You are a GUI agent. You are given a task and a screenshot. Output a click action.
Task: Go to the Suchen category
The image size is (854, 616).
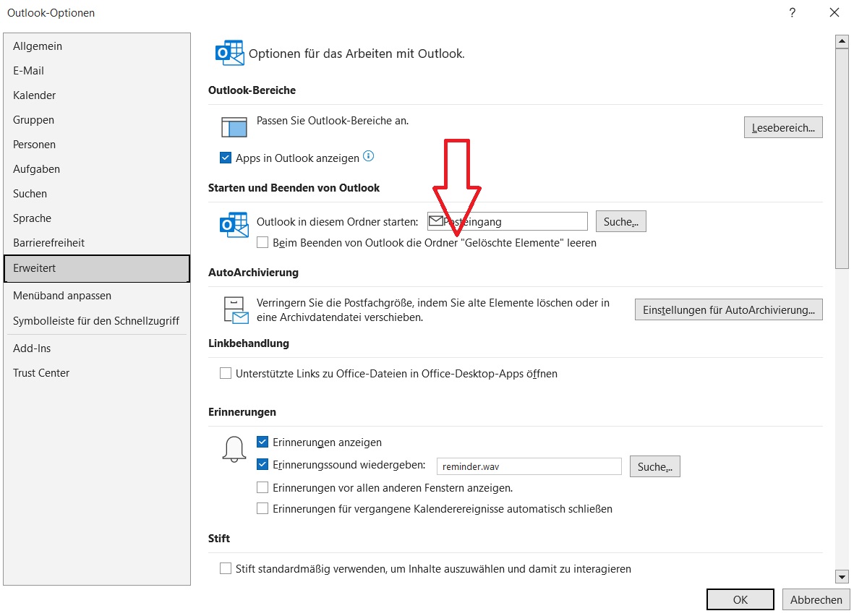click(x=97, y=193)
